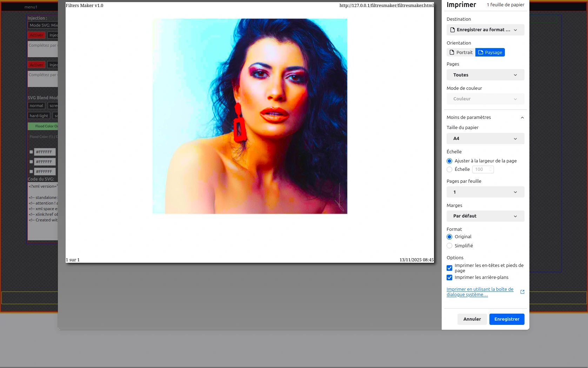Uncheck 'Imprimer les en-têtes et pieds de page'
Image resolution: width=588 pixels, height=368 pixels.
coord(449,268)
